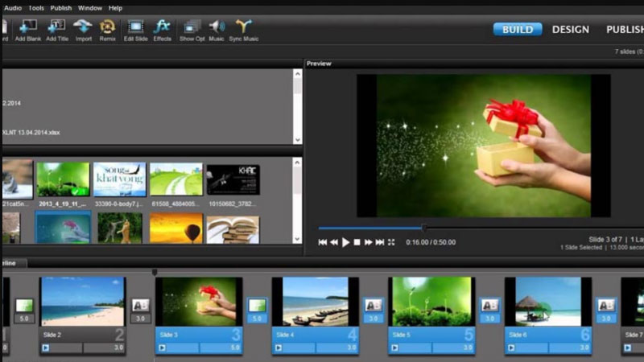Click the Music speaker icon
Screen dimensions: 644x362
pyautogui.click(x=217, y=27)
